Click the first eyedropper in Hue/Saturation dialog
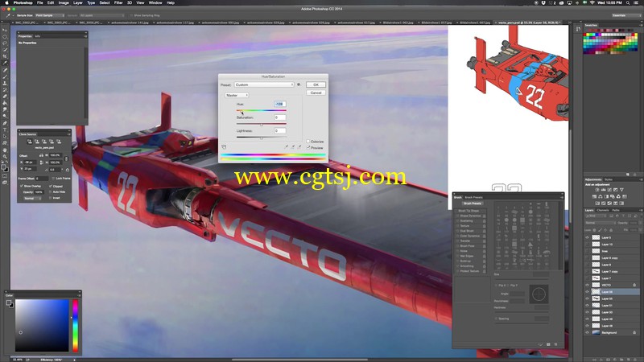 pos(287,146)
